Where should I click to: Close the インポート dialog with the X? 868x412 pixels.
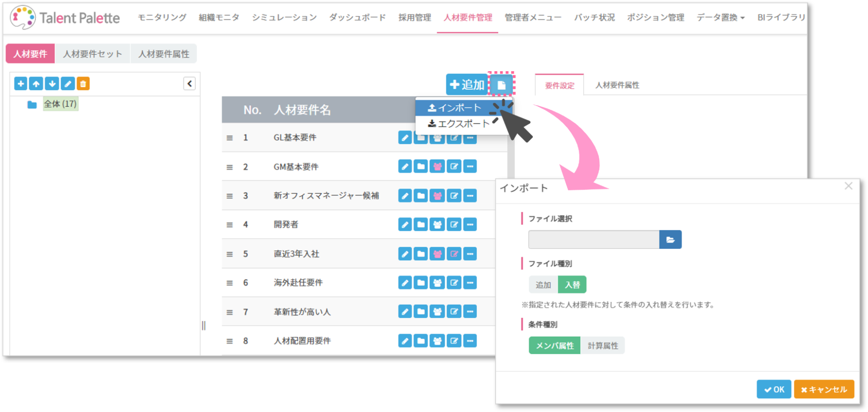[x=848, y=186]
